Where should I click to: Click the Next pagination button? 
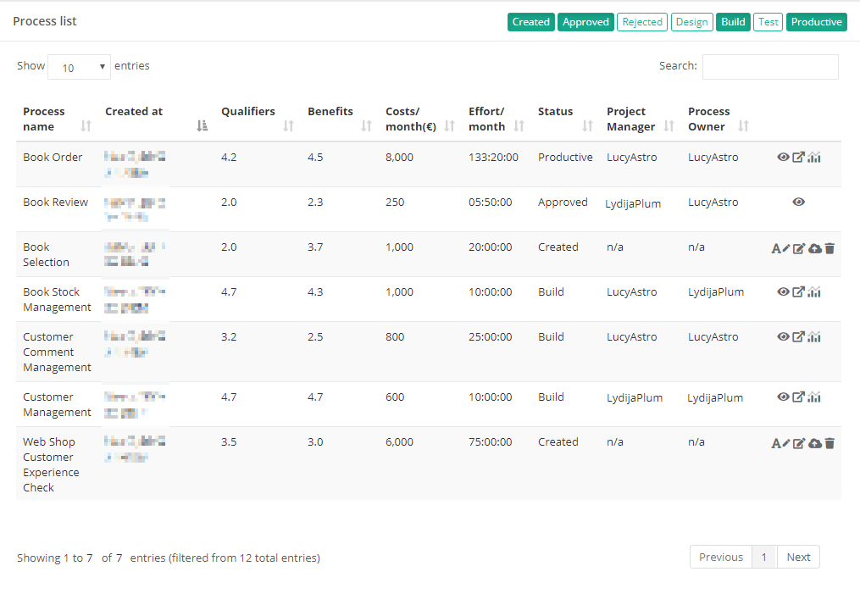(x=798, y=557)
